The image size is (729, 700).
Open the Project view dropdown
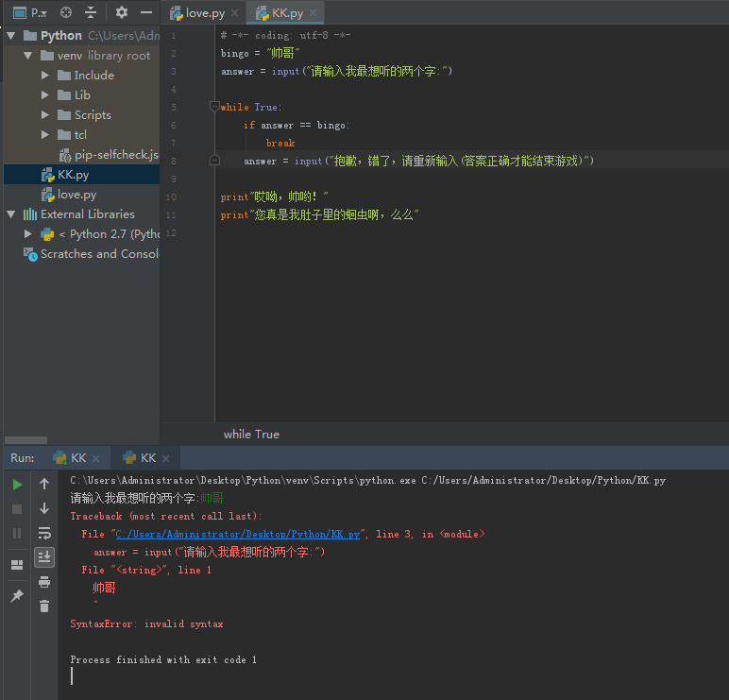(x=29, y=13)
